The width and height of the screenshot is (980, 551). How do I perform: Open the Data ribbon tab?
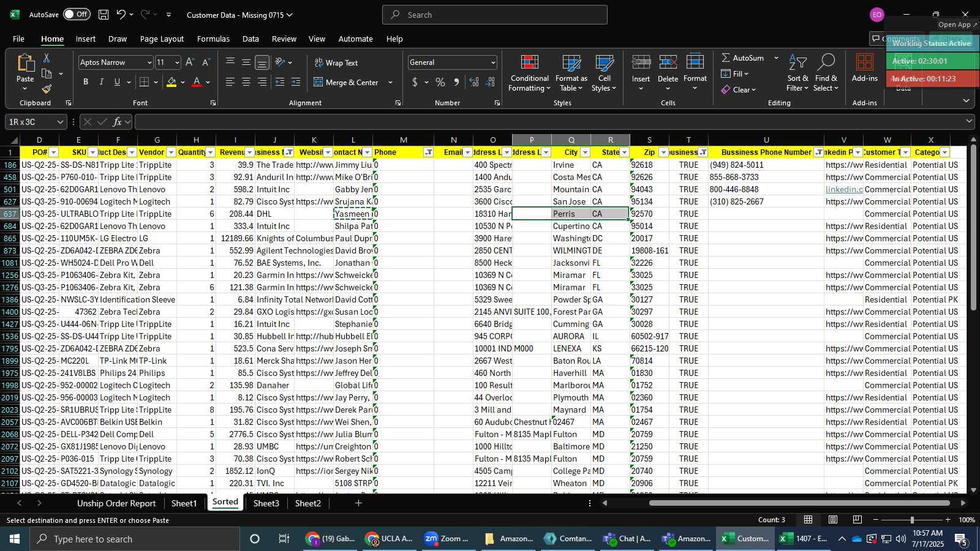click(x=251, y=39)
